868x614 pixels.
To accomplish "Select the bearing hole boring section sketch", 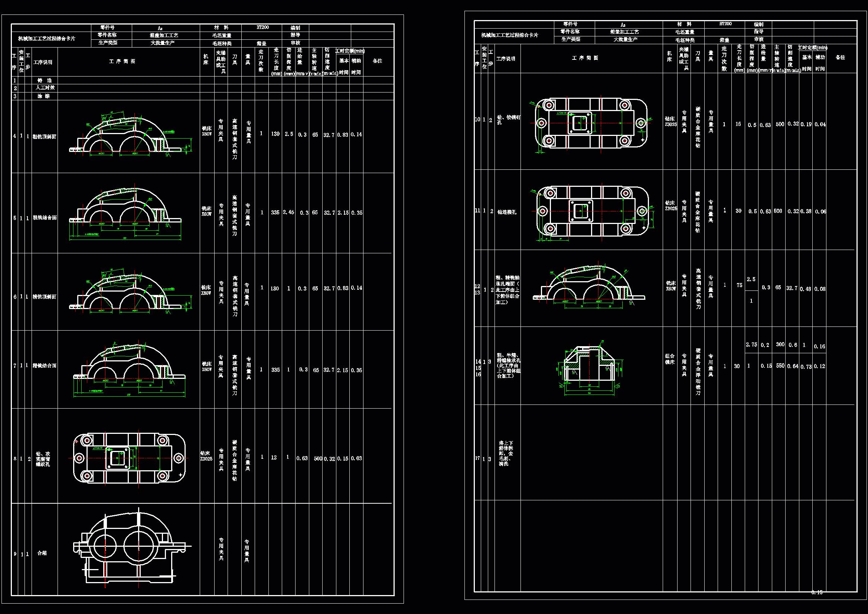I will click(590, 367).
